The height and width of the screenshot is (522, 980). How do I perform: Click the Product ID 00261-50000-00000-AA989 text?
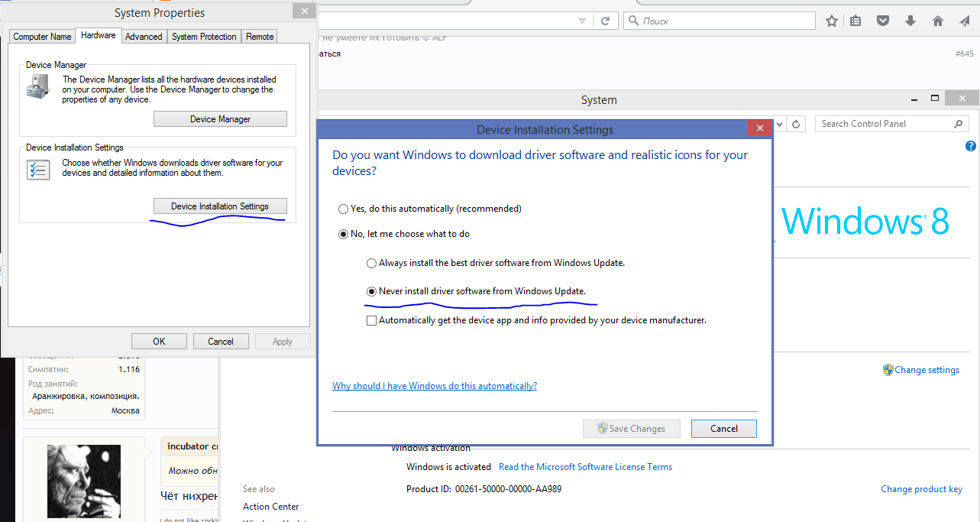coord(484,489)
